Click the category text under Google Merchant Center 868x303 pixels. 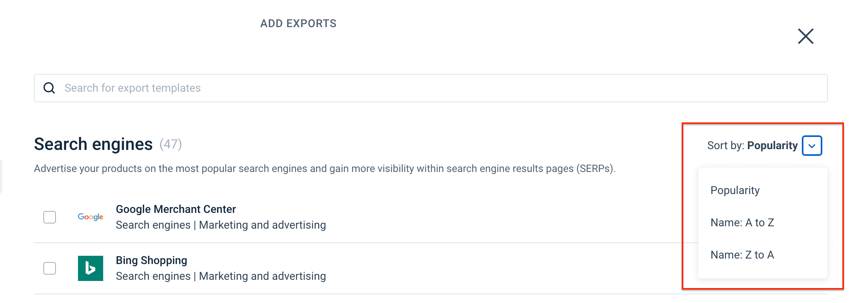tap(221, 225)
